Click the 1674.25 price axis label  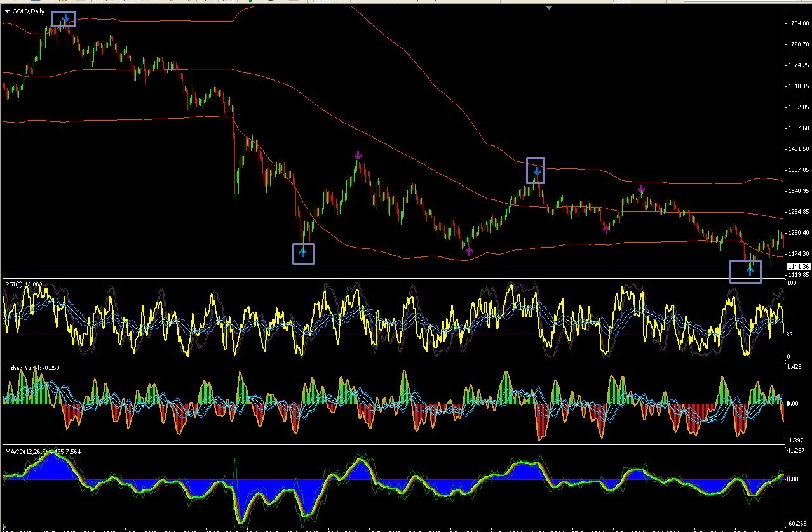pyautogui.click(x=797, y=65)
